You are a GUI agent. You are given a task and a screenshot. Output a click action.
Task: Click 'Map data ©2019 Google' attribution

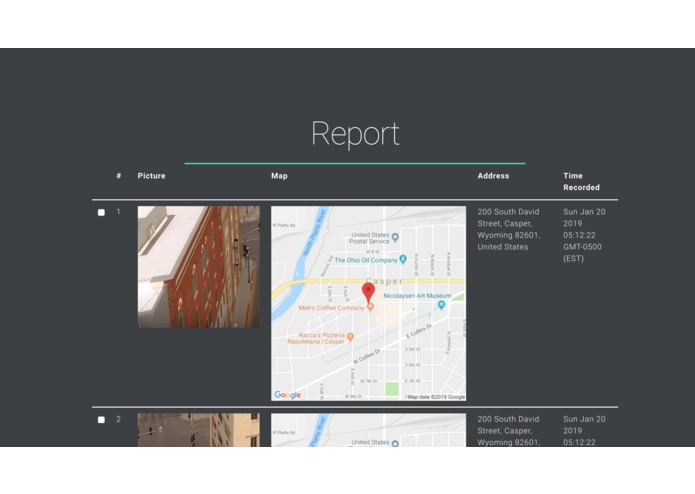click(x=436, y=397)
